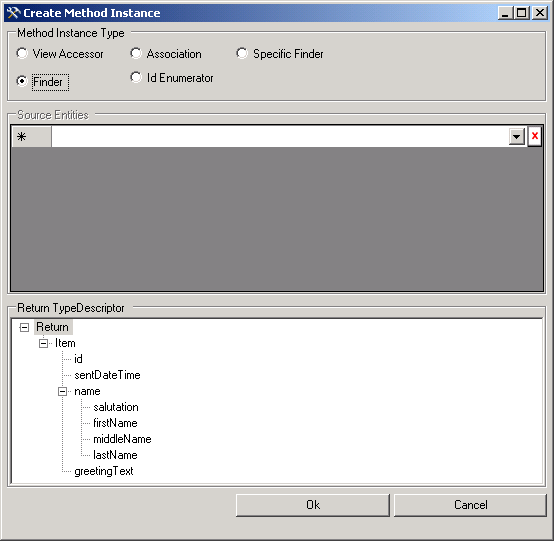
Task: Select the firstName tree item
Action: pyautogui.click(x=115, y=423)
